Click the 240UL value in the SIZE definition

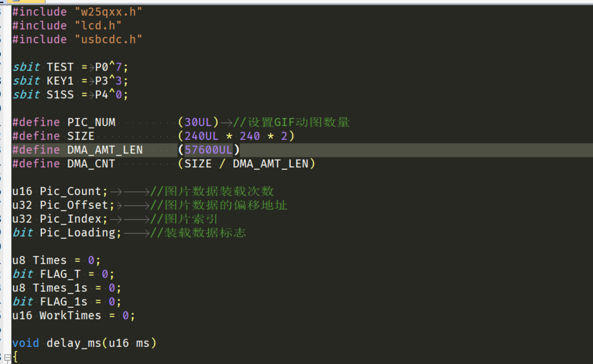(202, 136)
